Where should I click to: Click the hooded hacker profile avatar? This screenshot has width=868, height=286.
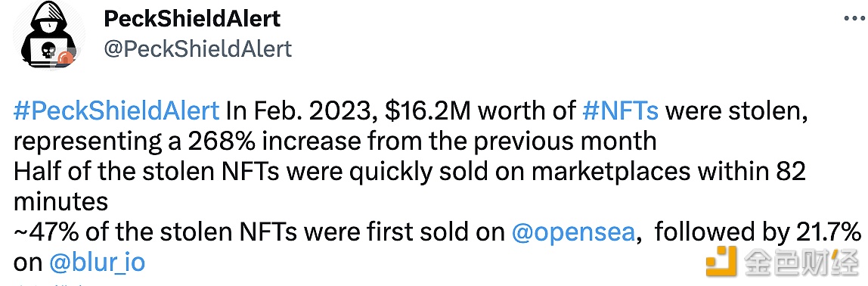click(x=48, y=36)
